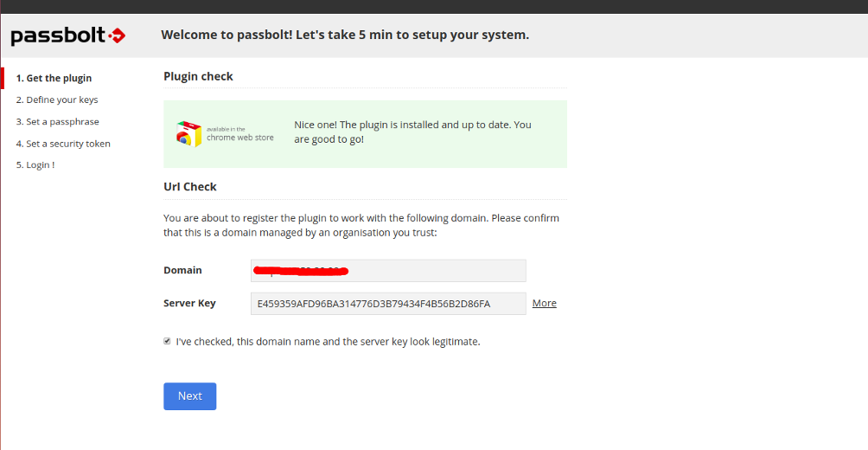868x450 pixels.
Task: Click the Chrome web store badge icon
Action: click(189, 133)
